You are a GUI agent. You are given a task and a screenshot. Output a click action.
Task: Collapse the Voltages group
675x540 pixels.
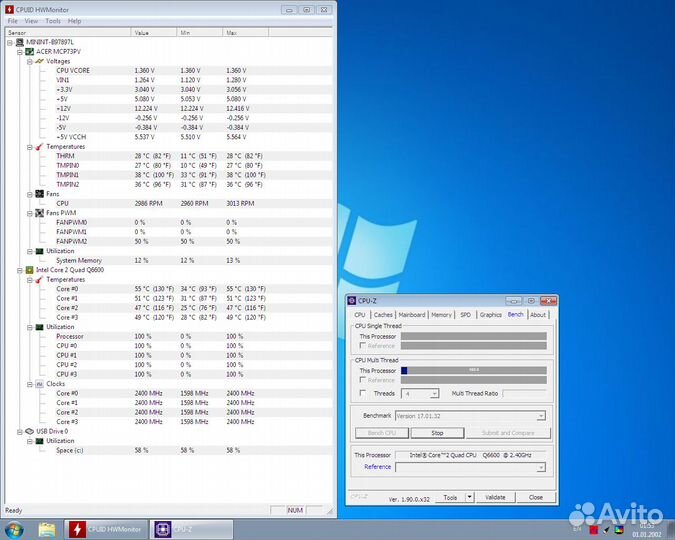30,62
